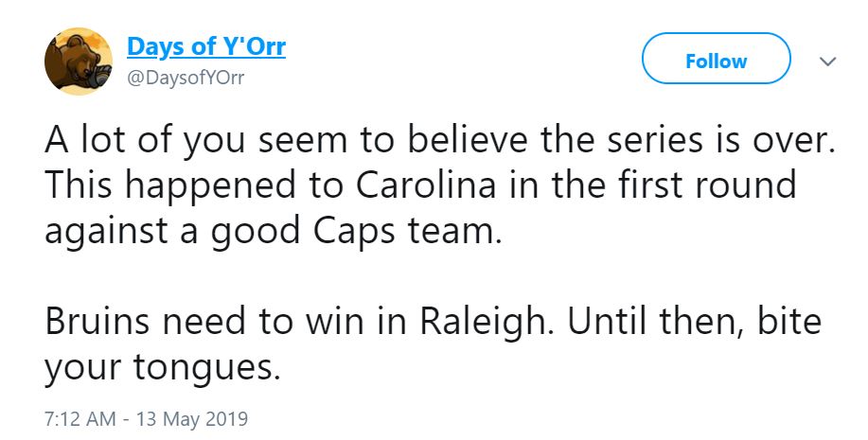Click the bear avatar profile picture
The width and height of the screenshot is (868, 440).
(79, 63)
